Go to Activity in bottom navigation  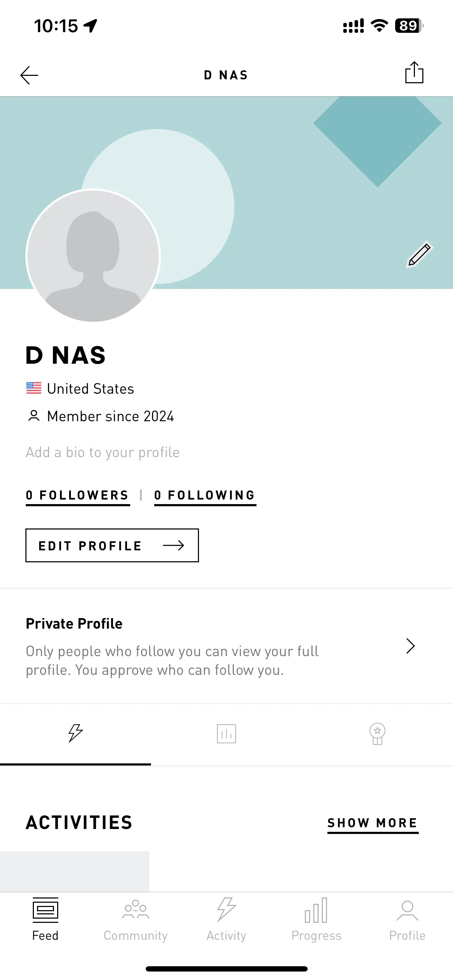[226, 919]
